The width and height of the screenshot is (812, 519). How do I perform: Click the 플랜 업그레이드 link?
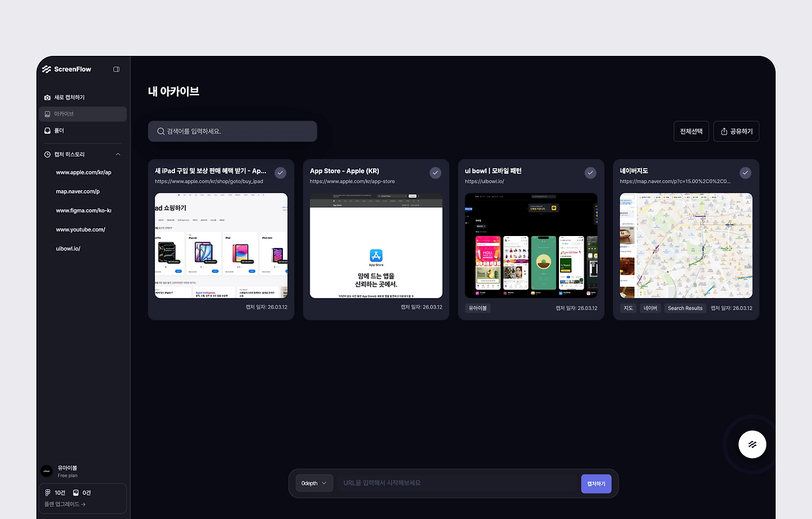tap(65, 504)
